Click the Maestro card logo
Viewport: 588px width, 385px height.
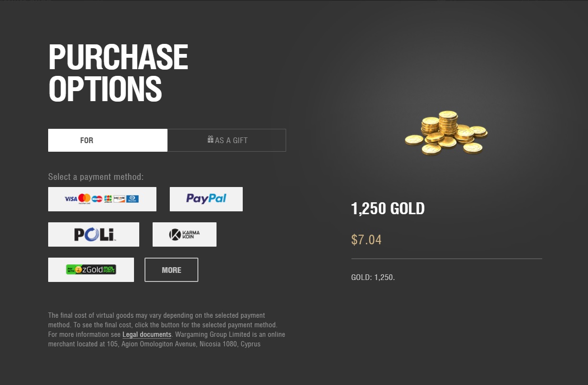tap(97, 199)
